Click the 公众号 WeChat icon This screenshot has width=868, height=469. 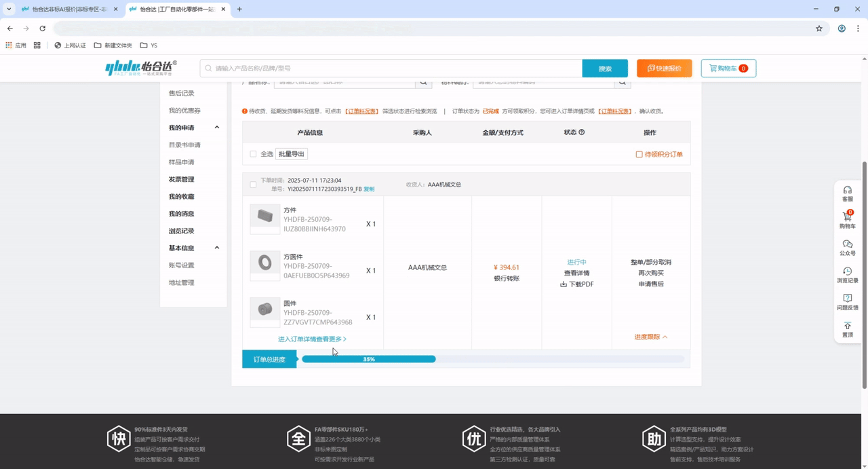(847, 244)
